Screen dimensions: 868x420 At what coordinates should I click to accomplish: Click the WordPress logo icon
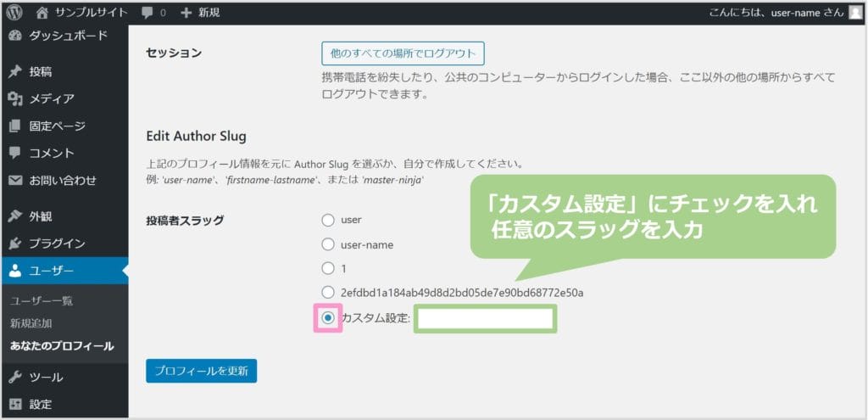tap(14, 12)
